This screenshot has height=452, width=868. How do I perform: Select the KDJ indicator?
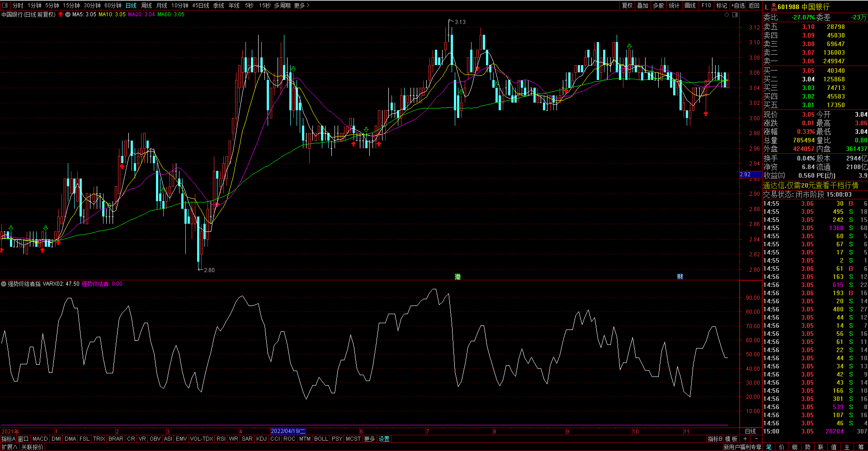tap(261, 439)
